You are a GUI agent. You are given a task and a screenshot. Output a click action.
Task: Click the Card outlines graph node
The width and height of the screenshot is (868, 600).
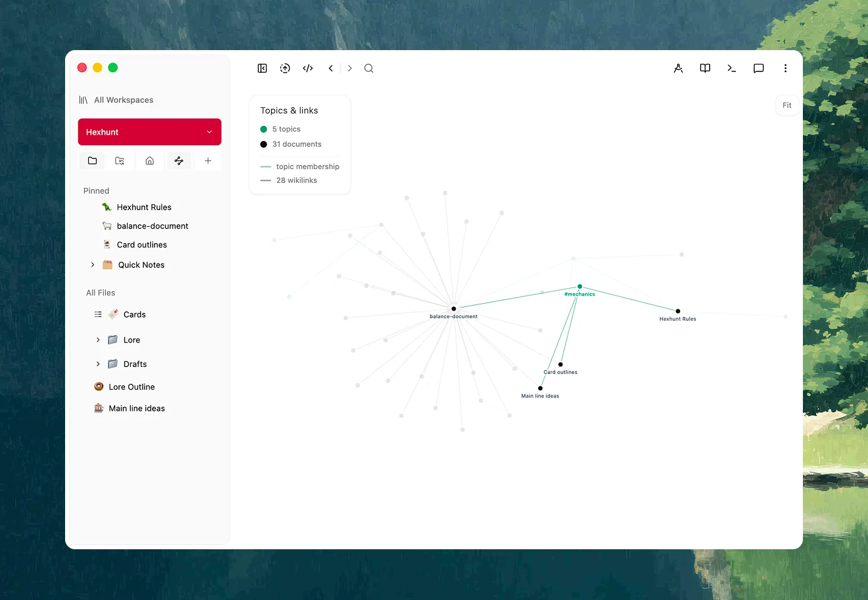(x=561, y=365)
